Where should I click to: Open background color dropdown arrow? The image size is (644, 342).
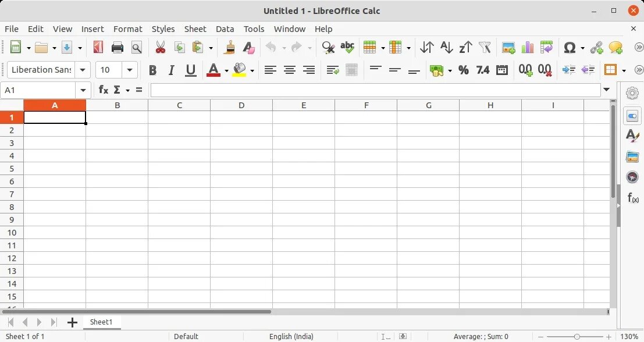tap(252, 70)
